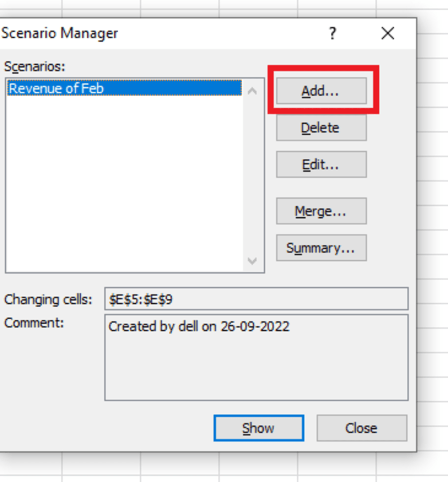Click empty space in the Scenarios list
448x482 pixels.
(x=124, y=186)
